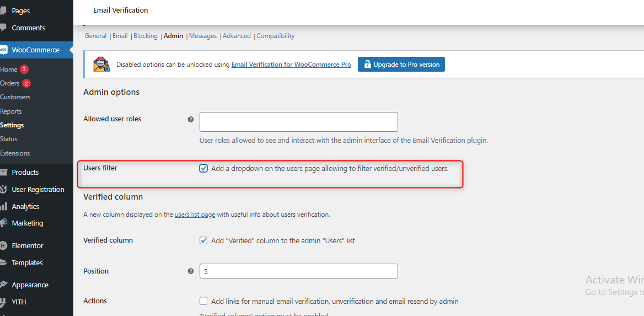Viewport: 644px width, 316px height.
Task: Open the Customers submenu item
Action: pyautogui.click(x=15, y=98)
